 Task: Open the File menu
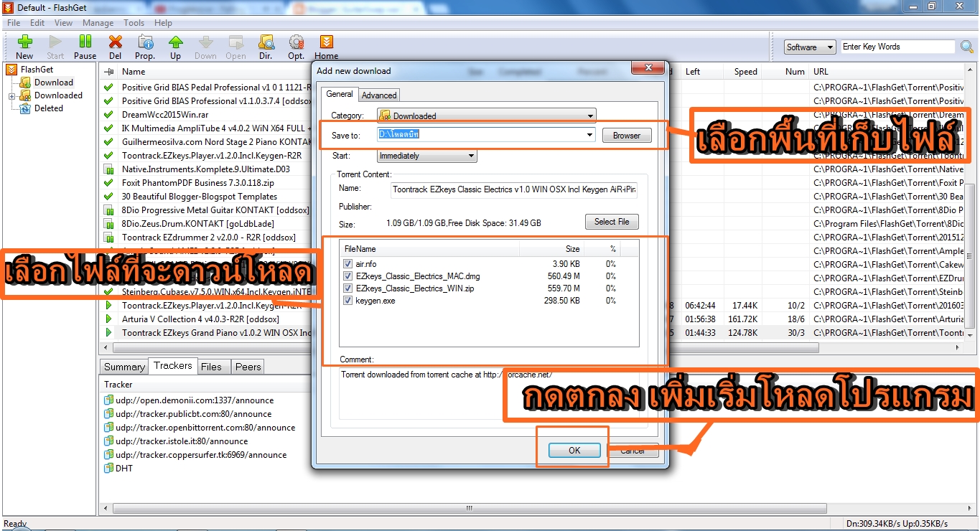pos(14,23)
